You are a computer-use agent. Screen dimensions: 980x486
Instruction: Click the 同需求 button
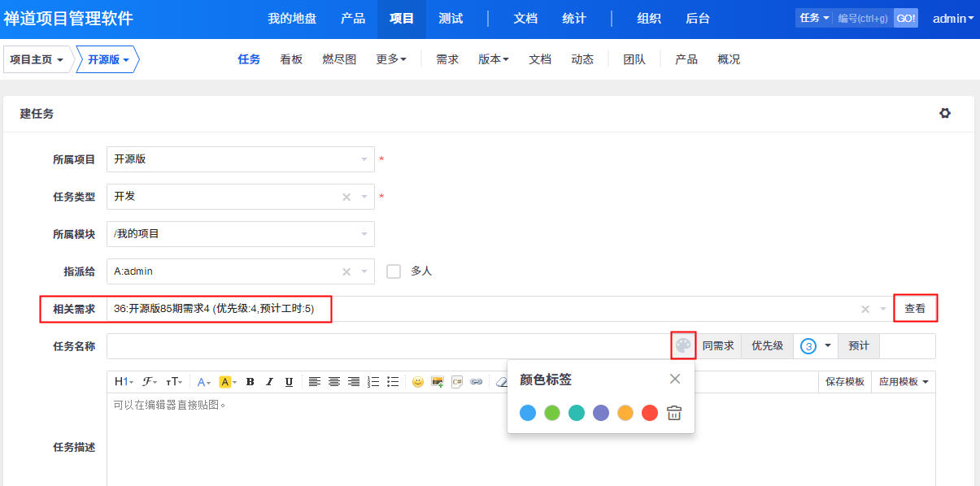coord(718,345)
